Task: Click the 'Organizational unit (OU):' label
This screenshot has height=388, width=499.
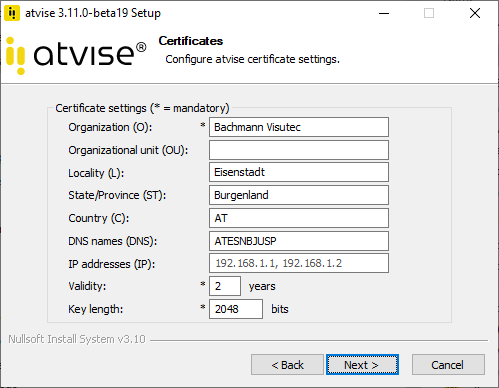Action: click(x=128, y=150)
